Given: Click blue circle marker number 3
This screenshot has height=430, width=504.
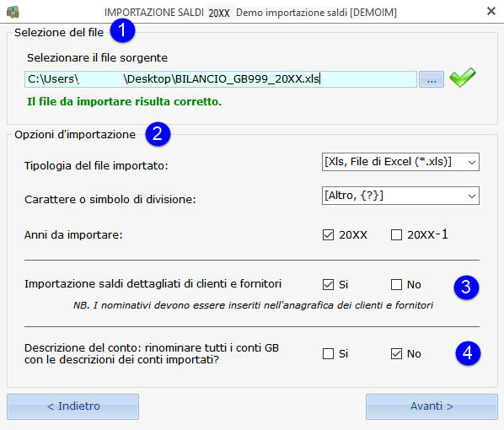Looking at the screenshot, I should [x=466, y=287].
